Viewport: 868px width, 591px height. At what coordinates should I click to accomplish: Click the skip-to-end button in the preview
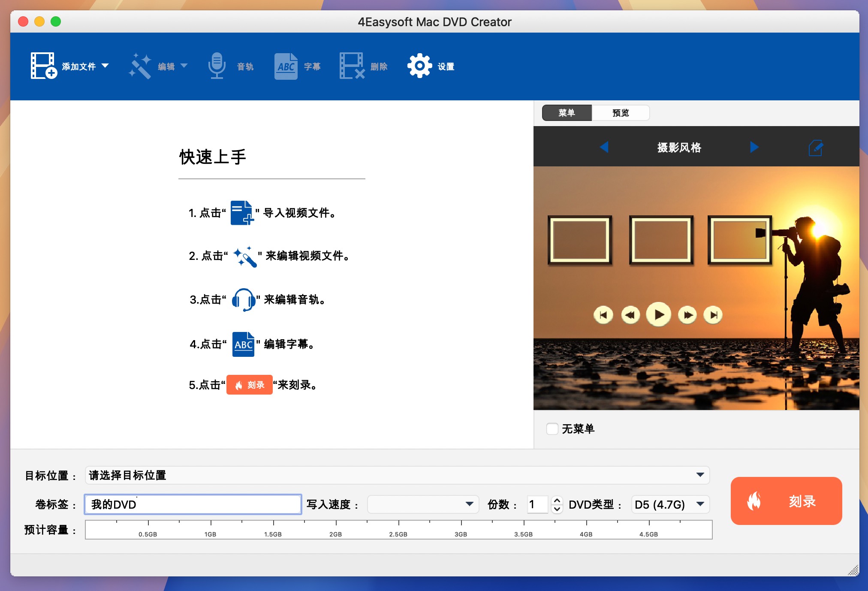713,314
